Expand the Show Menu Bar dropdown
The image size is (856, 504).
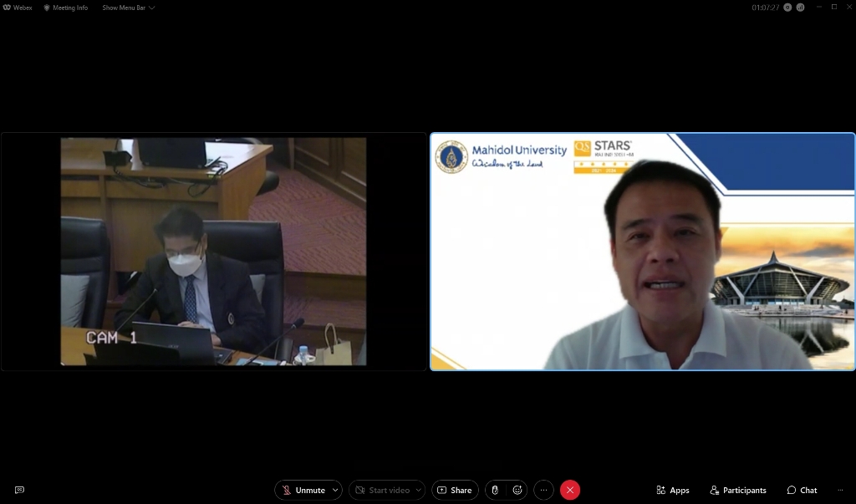128,8
